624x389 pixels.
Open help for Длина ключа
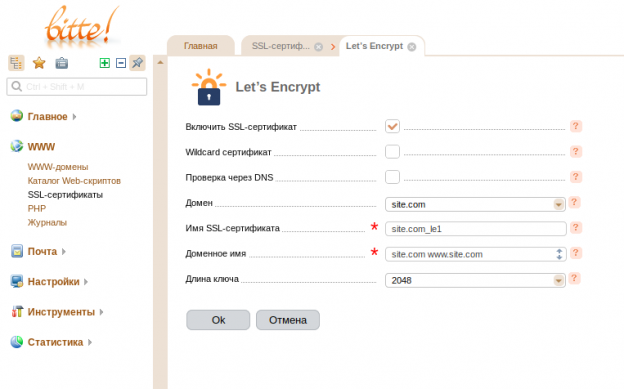click(574, 278)
